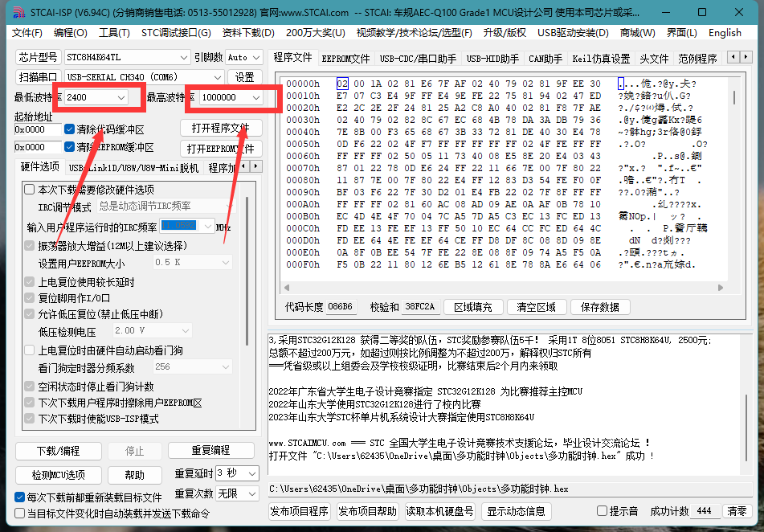Switch language via English menu
764x532 pixels.
pyautogui.click(x=725, y=33)
